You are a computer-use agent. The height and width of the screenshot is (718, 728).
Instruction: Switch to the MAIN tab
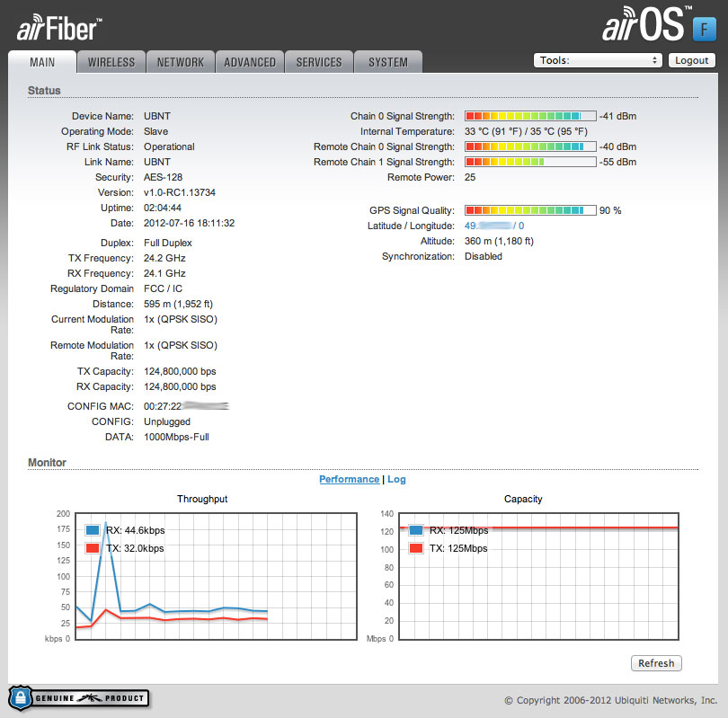coord(42,62)
